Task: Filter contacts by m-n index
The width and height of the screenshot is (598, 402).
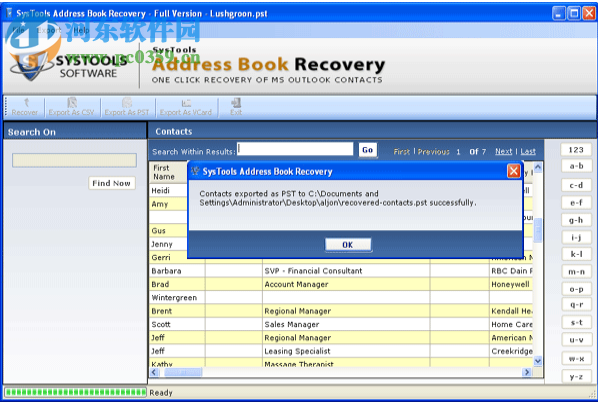Action: pos(576,272)
